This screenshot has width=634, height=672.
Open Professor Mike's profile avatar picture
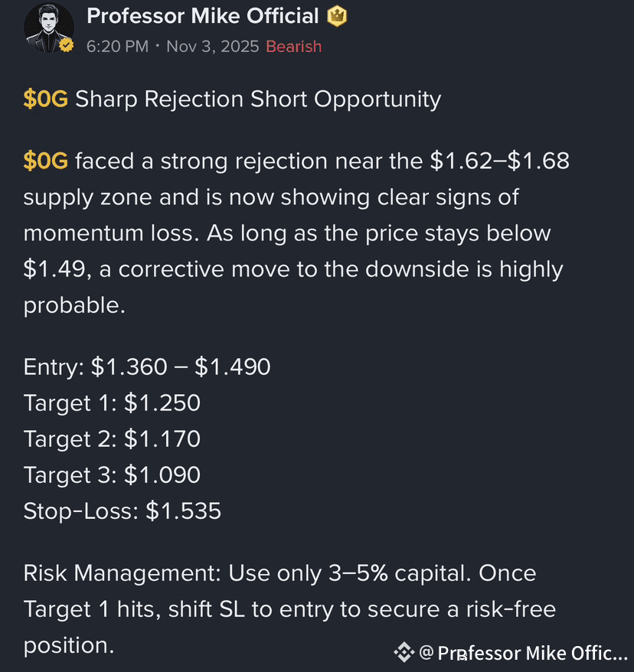pyautogui.click(x=48, y=28)
